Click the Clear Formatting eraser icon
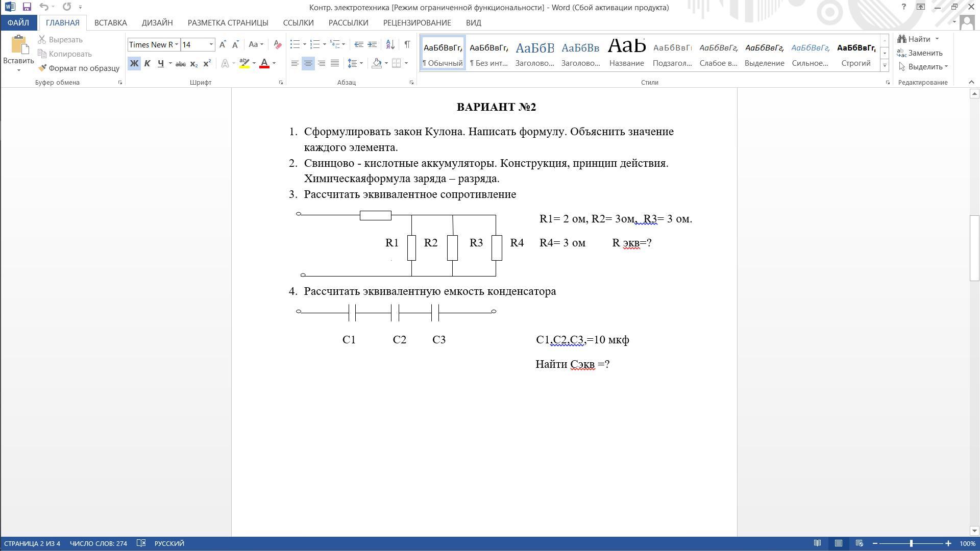Screen dimensions: 980x551 (277, 45)
